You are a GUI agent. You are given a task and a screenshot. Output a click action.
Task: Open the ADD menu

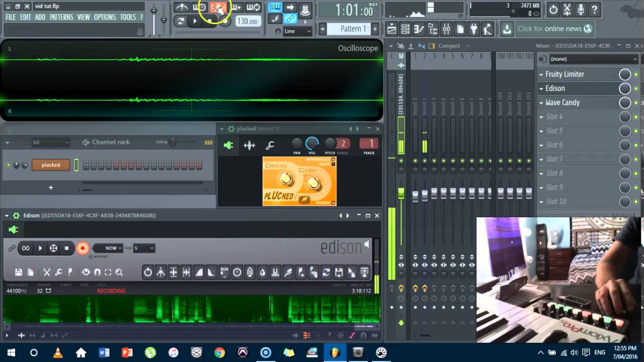coord(40,17)
